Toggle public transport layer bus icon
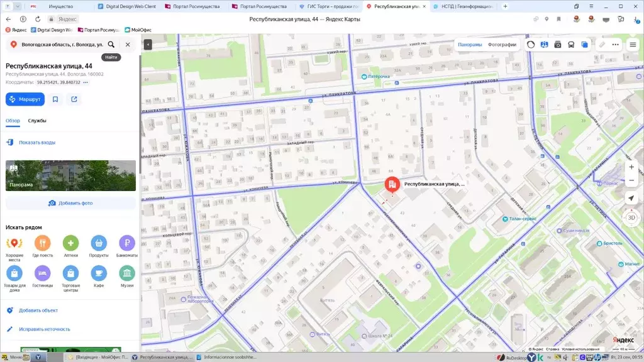This screenshot has width=644, height=362. (x=571, y=45)
